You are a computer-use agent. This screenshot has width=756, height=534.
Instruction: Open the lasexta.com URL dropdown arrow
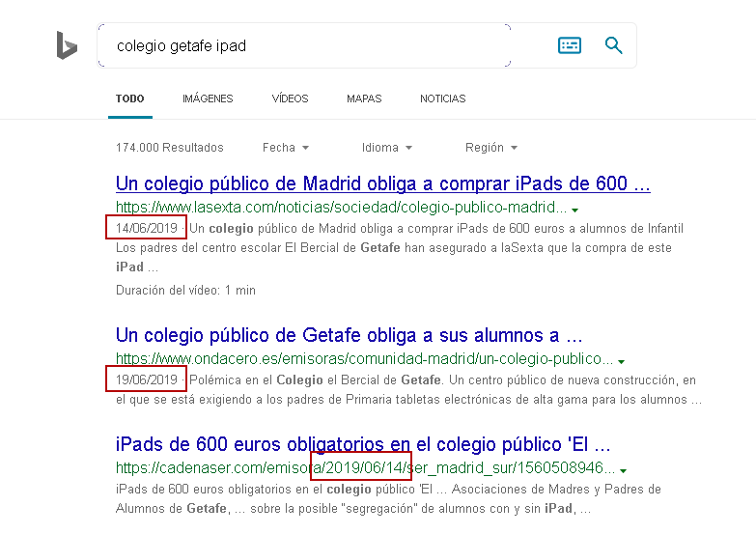pos(574,210)
